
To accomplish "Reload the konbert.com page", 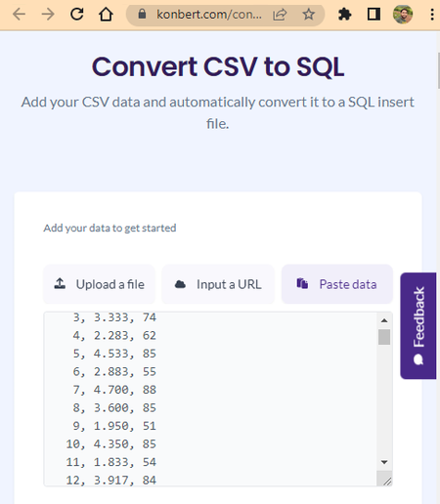I will [x=77, y=14].
